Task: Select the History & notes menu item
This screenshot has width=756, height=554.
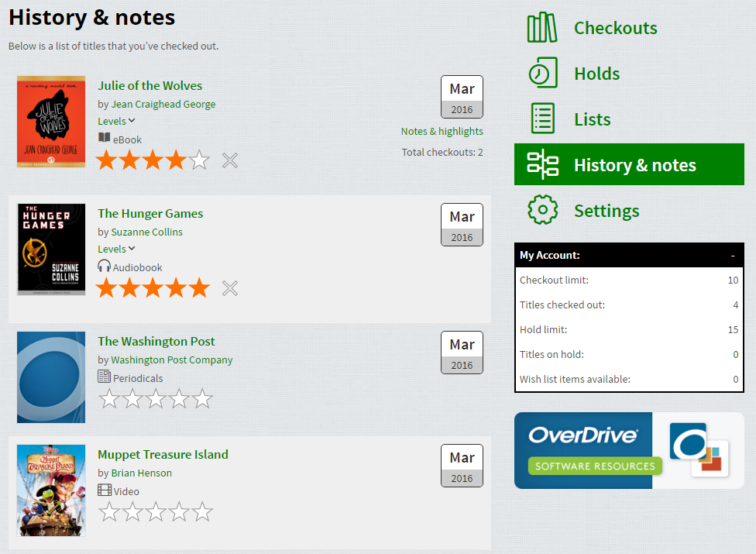Action: 629,164
